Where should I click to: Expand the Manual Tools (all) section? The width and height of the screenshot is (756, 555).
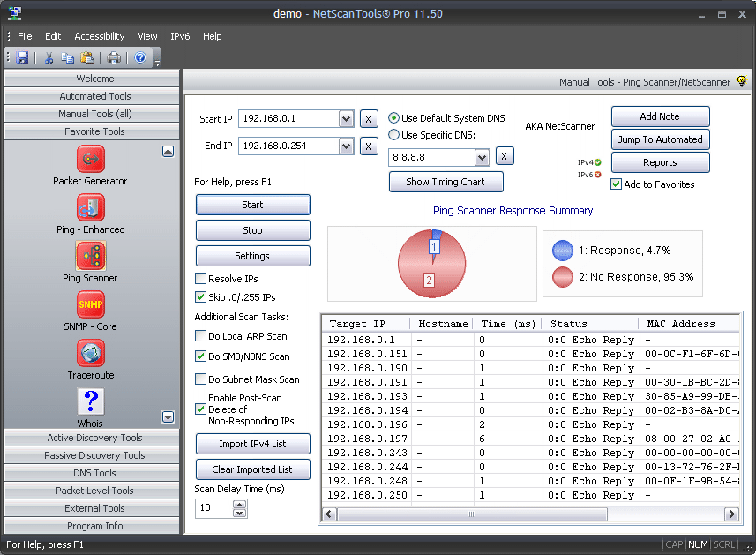point(92,114)
